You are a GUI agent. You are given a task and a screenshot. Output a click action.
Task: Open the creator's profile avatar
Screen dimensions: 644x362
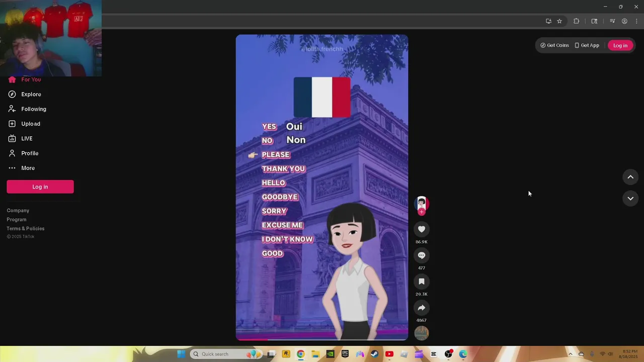[422, 203]
